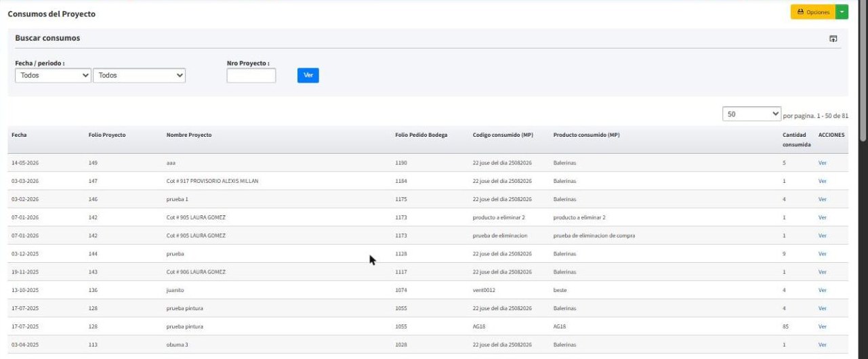Click Producto consumido (MP) column header

(586, 135)
